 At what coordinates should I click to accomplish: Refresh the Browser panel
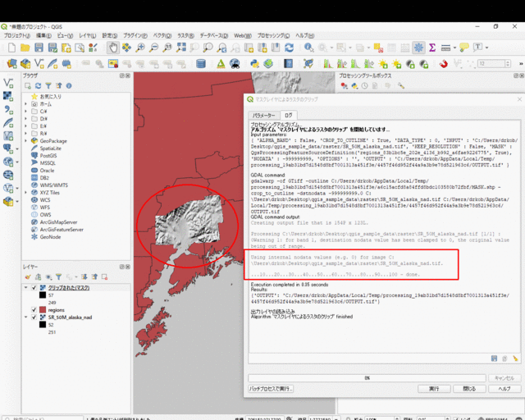pos(39,86)
